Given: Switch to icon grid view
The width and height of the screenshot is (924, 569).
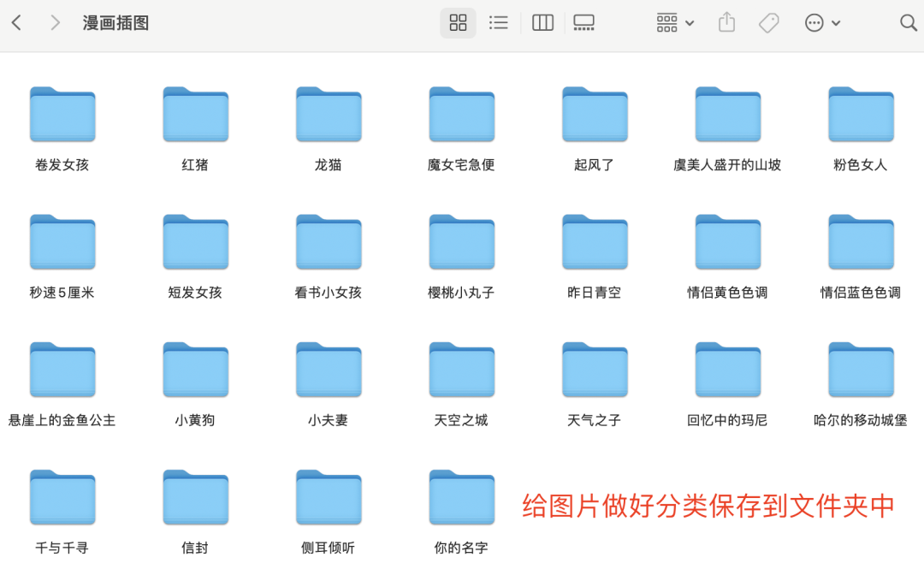Looking at the screenshot, I should coord(458,23).
